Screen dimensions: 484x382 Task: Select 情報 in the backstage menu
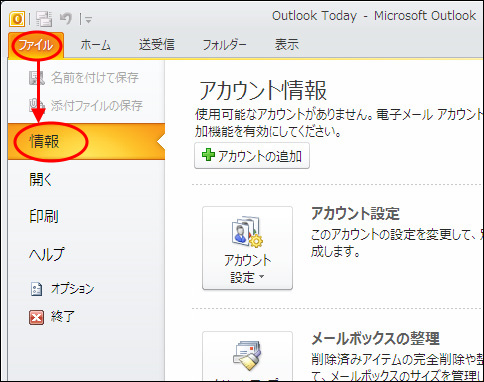86,141
